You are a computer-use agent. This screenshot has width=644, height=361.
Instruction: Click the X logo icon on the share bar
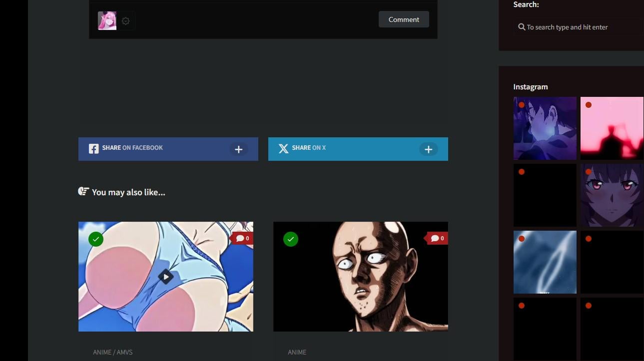pos(283,149)
